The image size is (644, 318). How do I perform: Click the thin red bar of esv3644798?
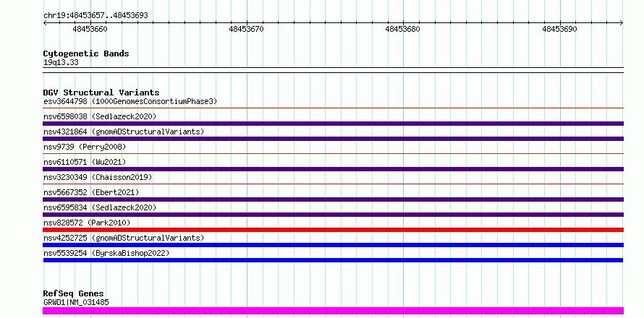coord(333,108)
